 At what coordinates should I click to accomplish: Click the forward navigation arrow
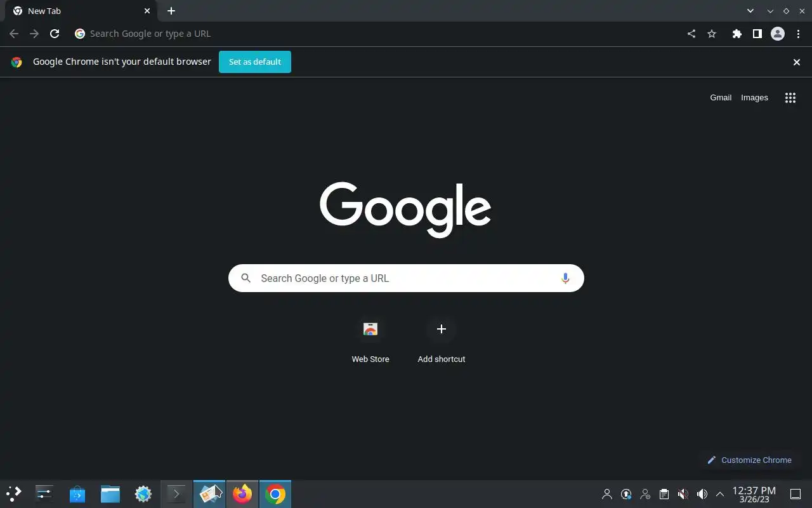(34, 34)
